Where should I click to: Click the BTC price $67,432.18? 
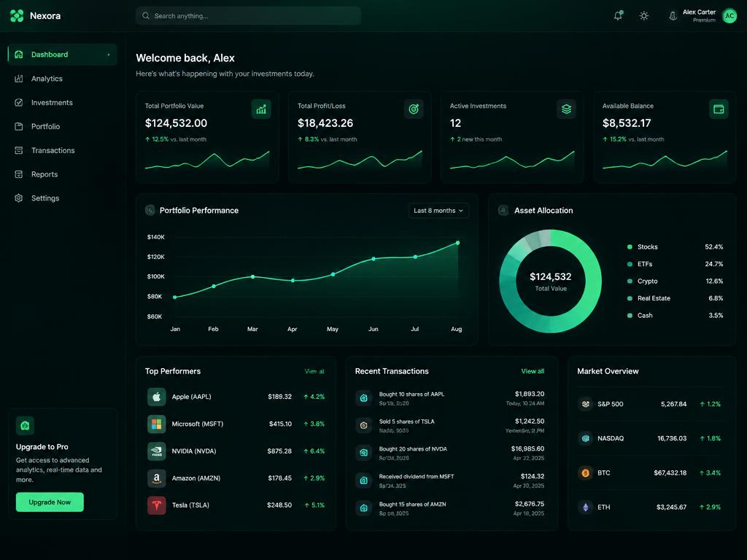pos(670,472)
